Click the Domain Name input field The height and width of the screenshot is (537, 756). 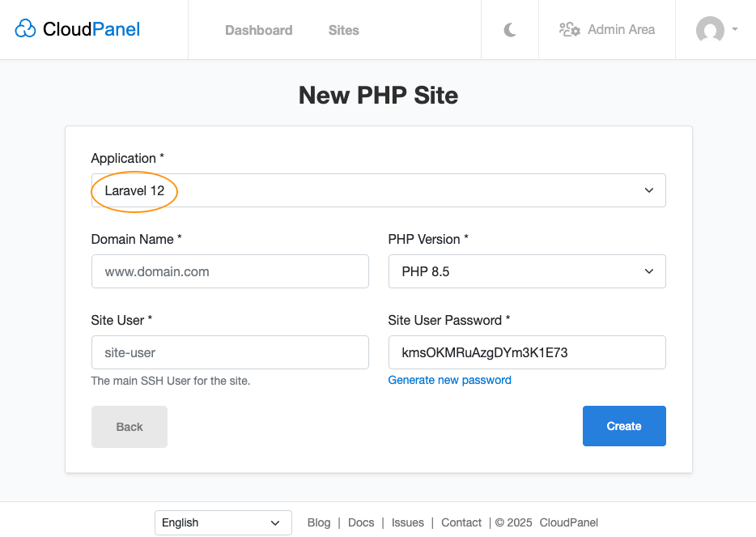pos(230,271)
